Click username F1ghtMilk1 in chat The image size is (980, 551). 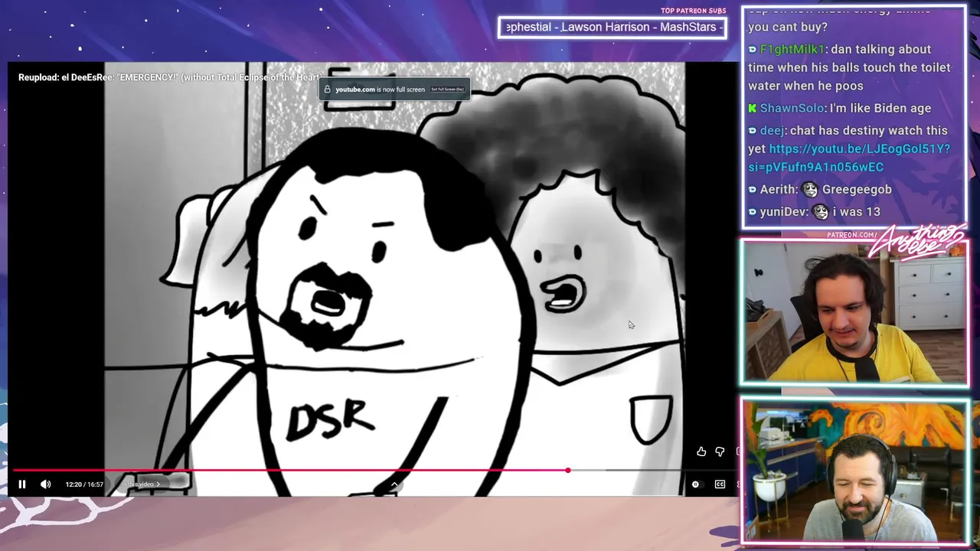click(792, 49)
